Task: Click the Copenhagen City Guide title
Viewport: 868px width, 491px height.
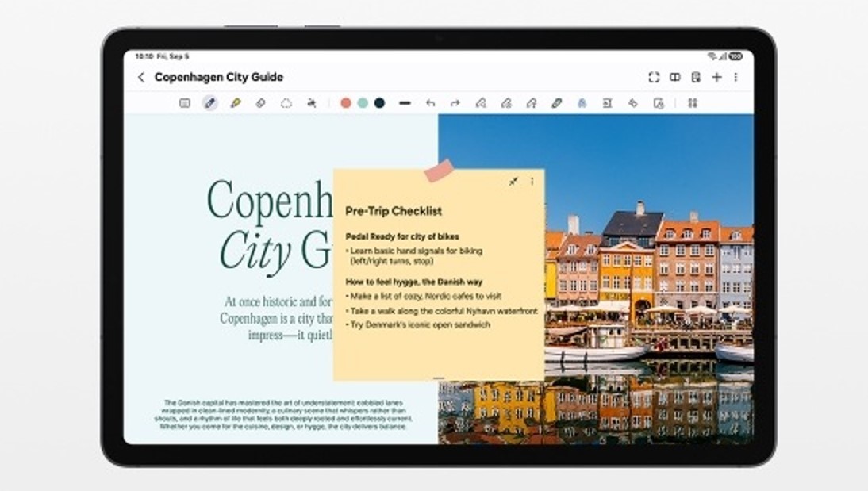Action: [218, 77]
